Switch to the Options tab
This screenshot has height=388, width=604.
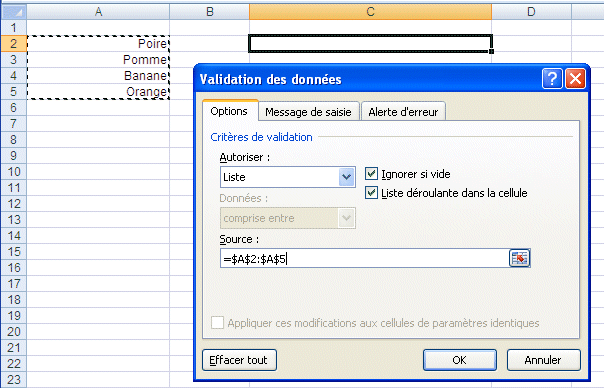click(x=229, y=111)
